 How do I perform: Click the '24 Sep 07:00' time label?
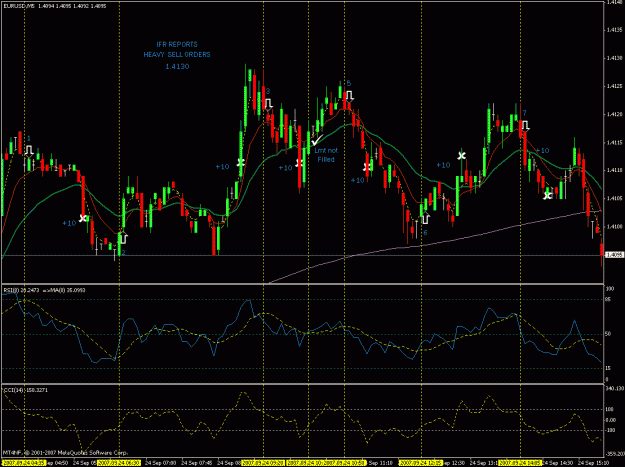161,463
